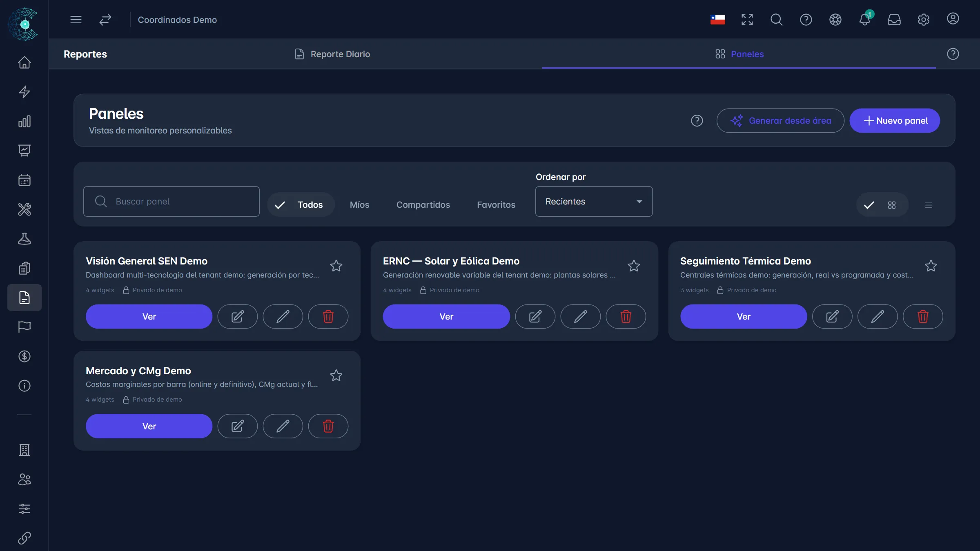The width and height of the screenshot is (980, 551).
Task: Open the calendar sidebar icon
Action: 24,180
